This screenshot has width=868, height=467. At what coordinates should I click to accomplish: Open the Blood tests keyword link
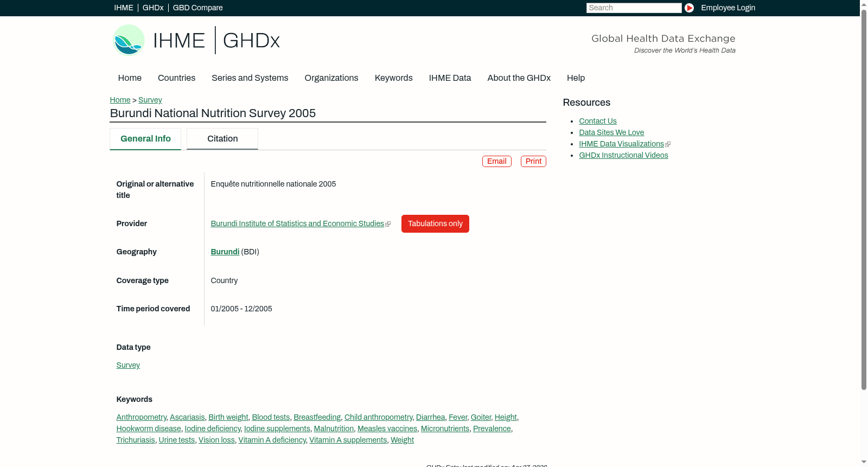click(271, 417)
